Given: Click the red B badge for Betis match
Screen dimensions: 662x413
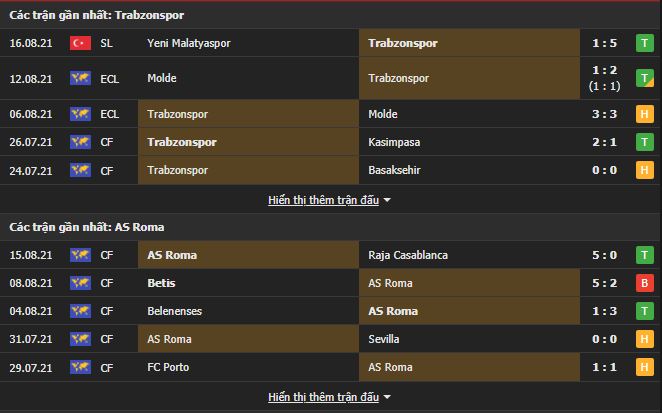Looking at the screenshot, I should pos(645,283).
